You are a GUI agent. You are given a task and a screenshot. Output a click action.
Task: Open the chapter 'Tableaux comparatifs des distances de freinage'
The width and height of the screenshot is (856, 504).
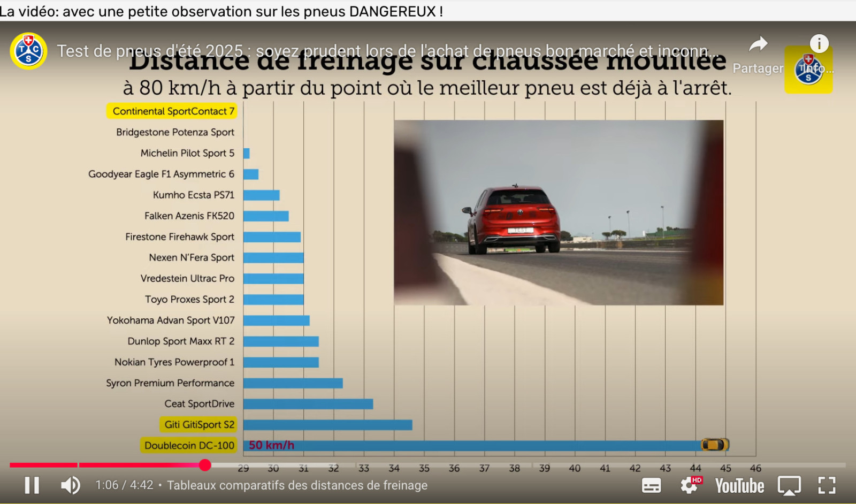pos(297,485)
